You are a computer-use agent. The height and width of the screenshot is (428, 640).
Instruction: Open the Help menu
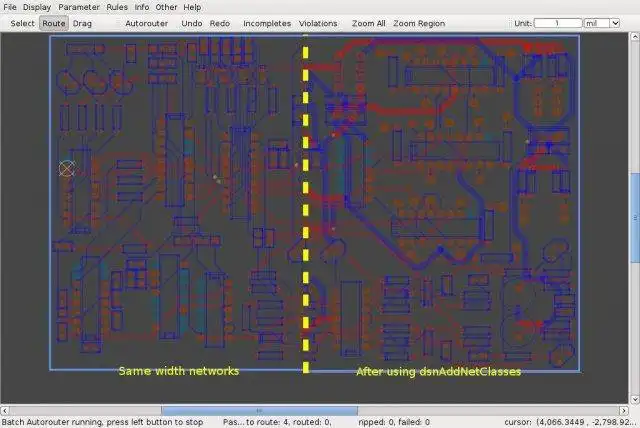pyautogui.click(x=192, y=7)
